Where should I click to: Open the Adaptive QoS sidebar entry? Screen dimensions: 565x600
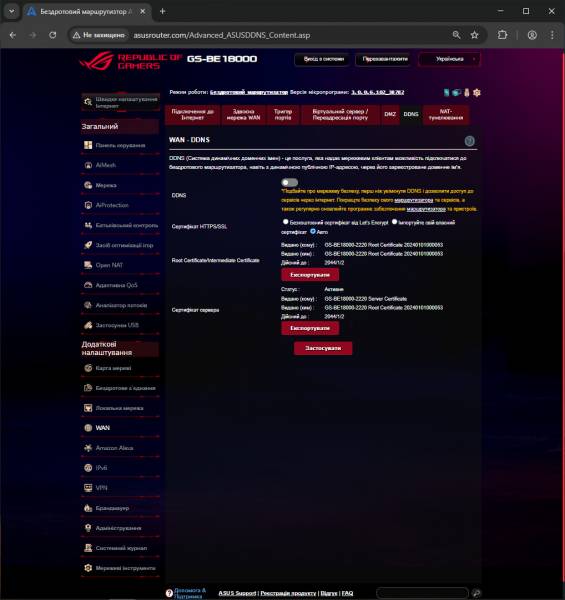120,285
